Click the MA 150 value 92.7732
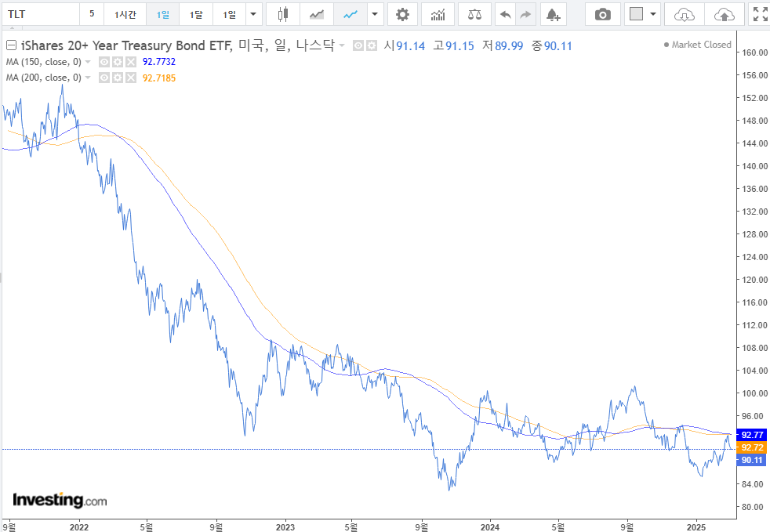Image resolution: width=770 pixels, height=532 pixels. pos(159,62)
